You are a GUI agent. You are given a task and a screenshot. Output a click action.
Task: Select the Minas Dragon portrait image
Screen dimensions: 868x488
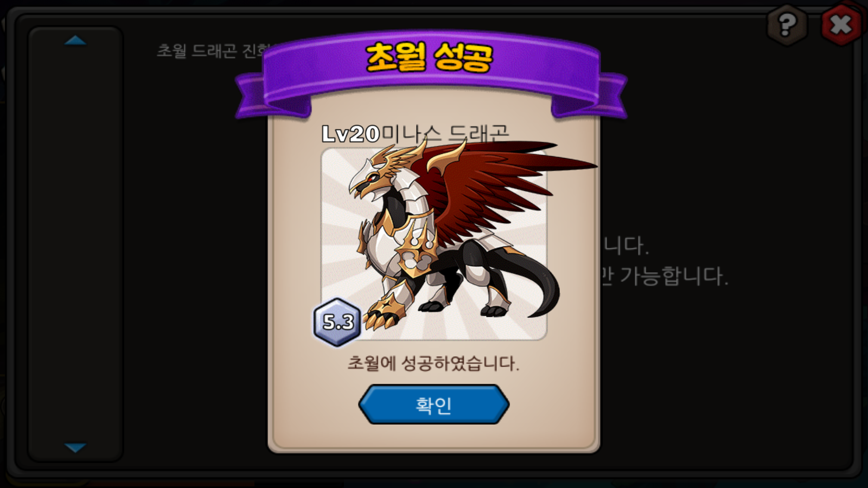coord(434,244)
